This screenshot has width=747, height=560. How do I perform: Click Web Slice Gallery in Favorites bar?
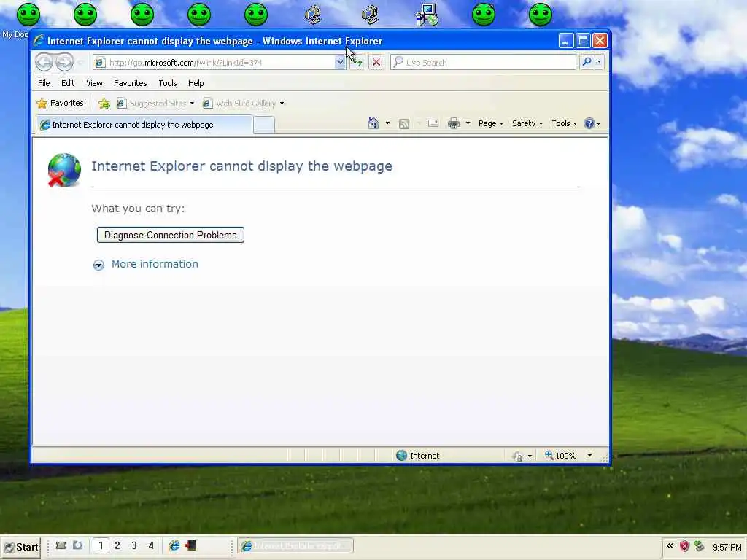(x=240, y=104)
